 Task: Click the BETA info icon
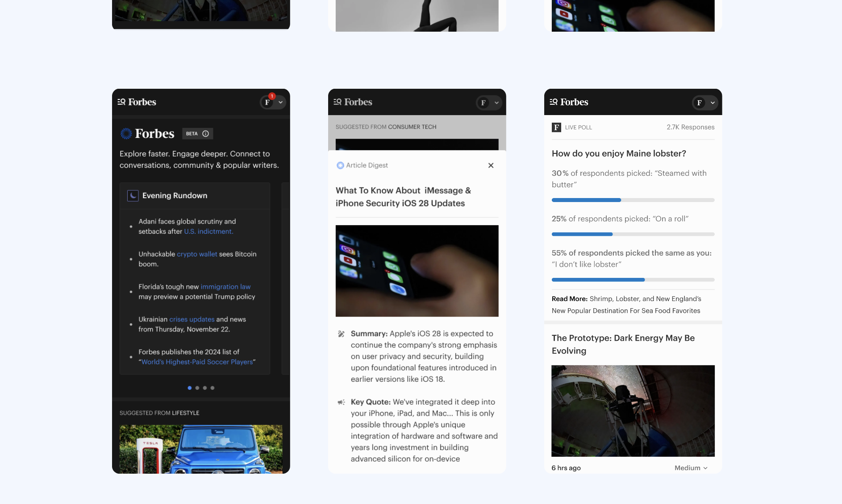pos(206,134)
